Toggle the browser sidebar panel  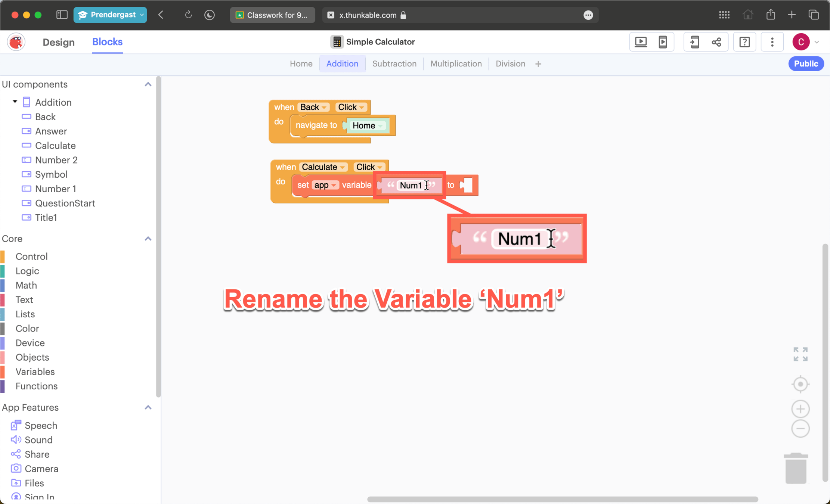(62, 15)
